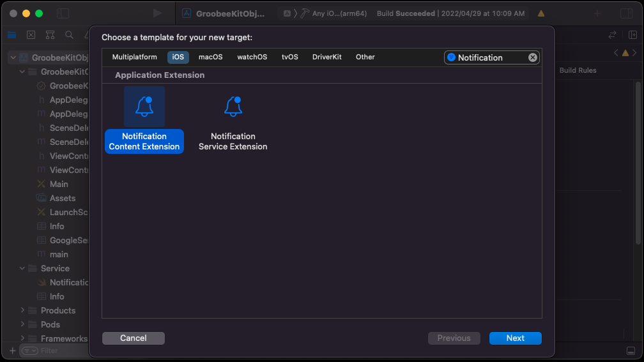Toggle the inspector panel on right
Image resolution: width=644 pixels, height=362 pixels.
(x=626, y=13)
